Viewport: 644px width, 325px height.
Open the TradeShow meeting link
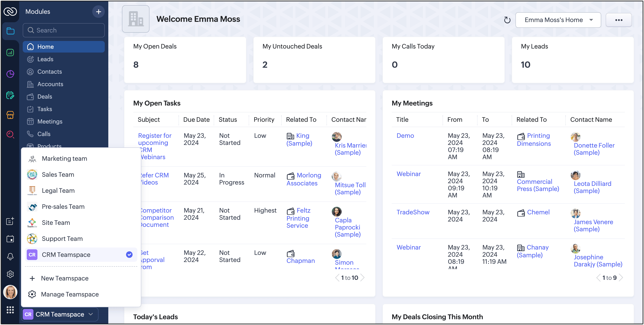[413, 212]
